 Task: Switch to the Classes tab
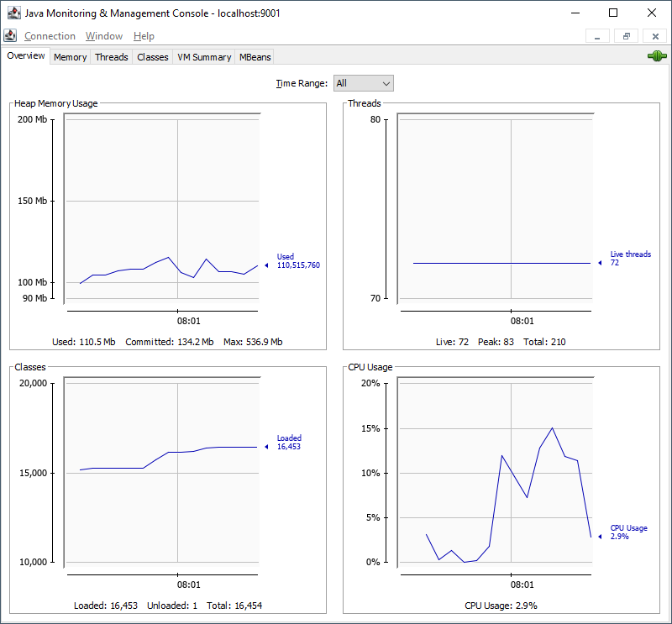153,57
